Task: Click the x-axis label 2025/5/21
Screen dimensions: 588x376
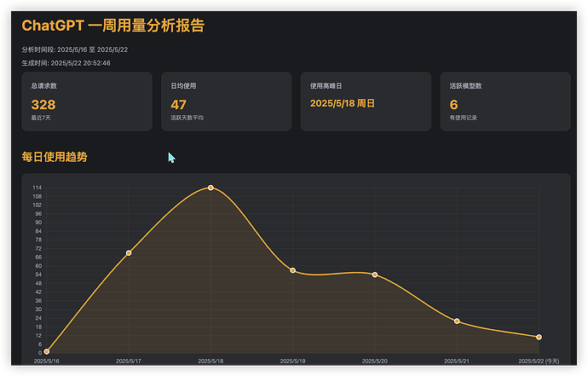Action: coord(457,361)
